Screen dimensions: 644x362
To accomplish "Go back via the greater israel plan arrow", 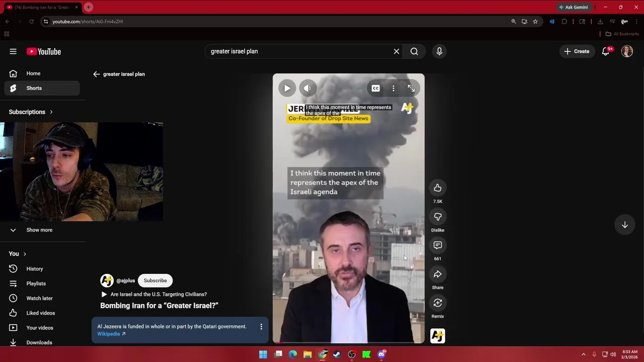I will (97, 74).
